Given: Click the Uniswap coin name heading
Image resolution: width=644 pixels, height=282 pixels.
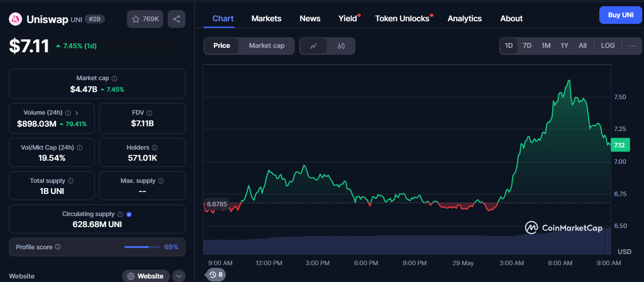Looking at the screenshot, I should pyautogui.click(x=47, y=19).
